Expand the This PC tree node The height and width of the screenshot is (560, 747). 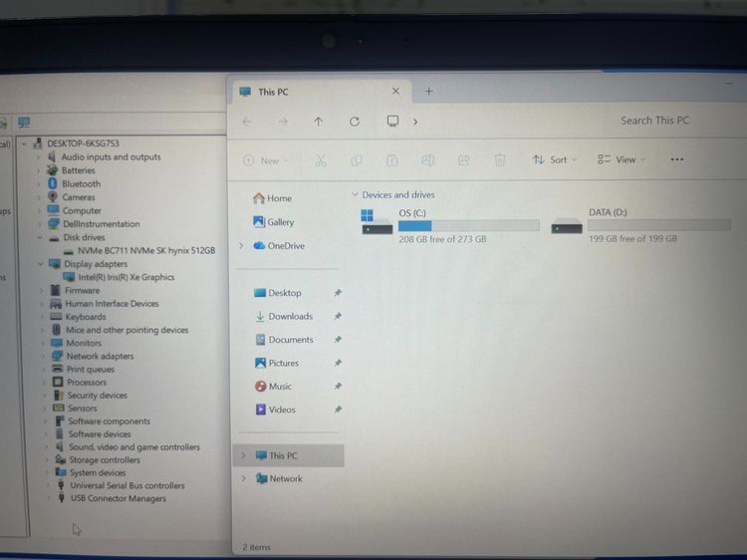[x=243, y=455]
